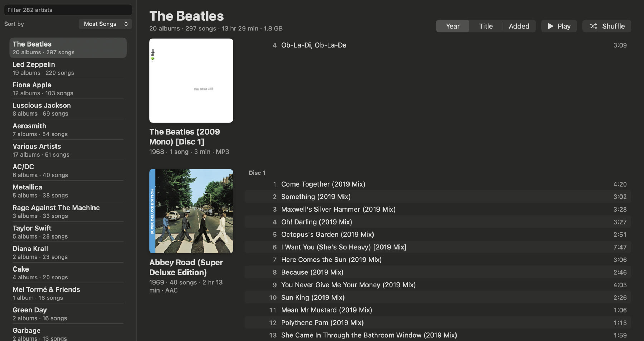Select Mean Mr Mustard (2019 Mix)
The width and height of the screenshot is (644, 341).
tap(438, 310)
